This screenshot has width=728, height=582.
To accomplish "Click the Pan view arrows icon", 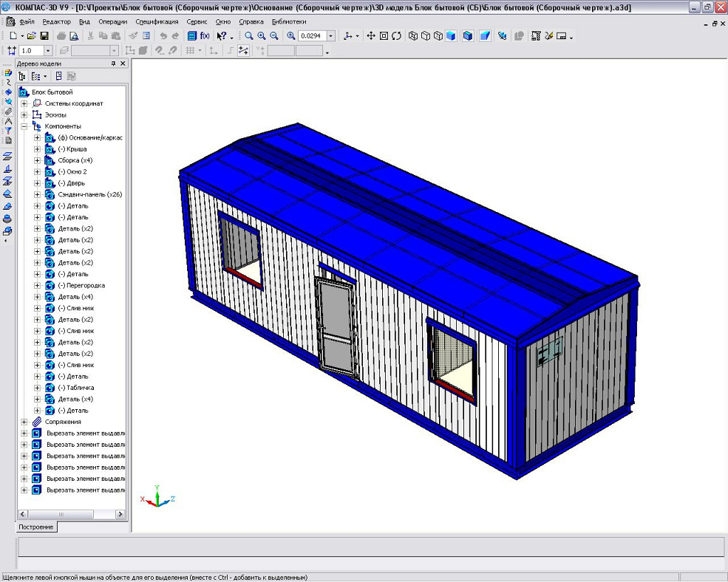I will click(x=371, y=35).
